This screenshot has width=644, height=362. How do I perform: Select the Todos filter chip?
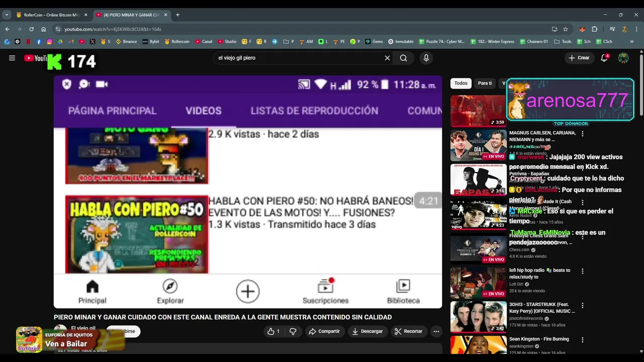point(461,83)
